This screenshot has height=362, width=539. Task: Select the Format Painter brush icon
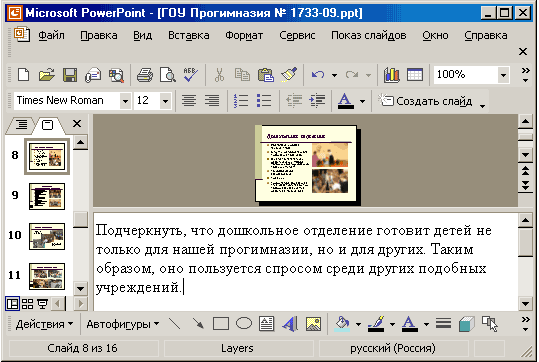[289, 75]
